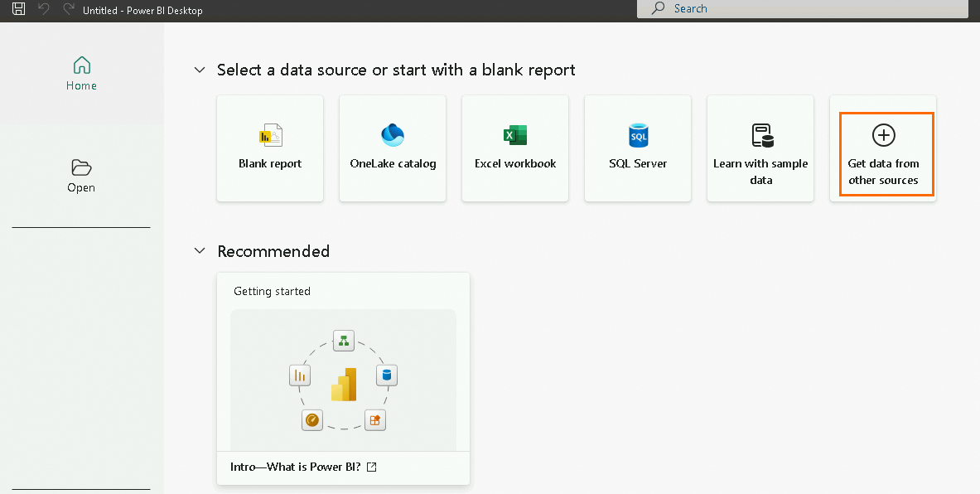Click the Getting started card title
The height and width of the screenshot is (494, 980).
pos(272,292)
